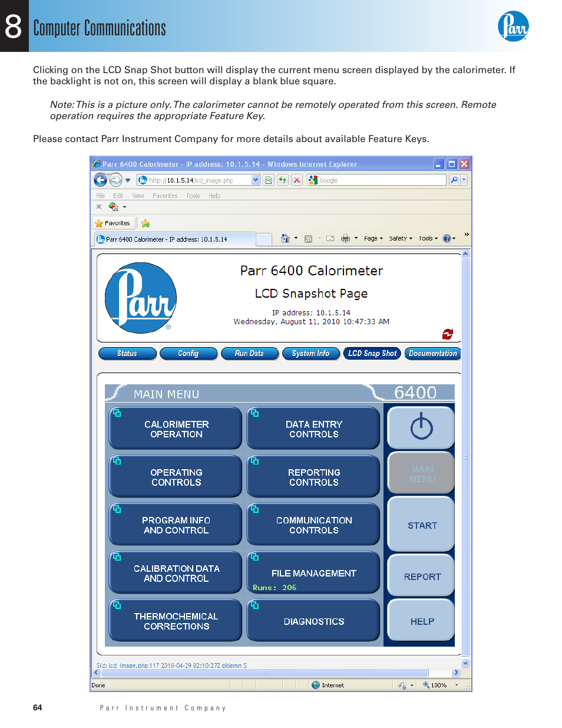Viewport: 562px width, 728px height.
Task: Click the Parr logo on the web page
Action: [141, 298]
